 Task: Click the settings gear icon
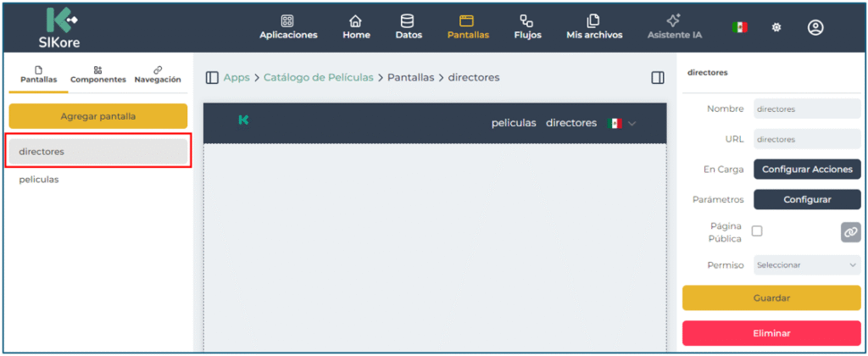(x=776, y=28)
